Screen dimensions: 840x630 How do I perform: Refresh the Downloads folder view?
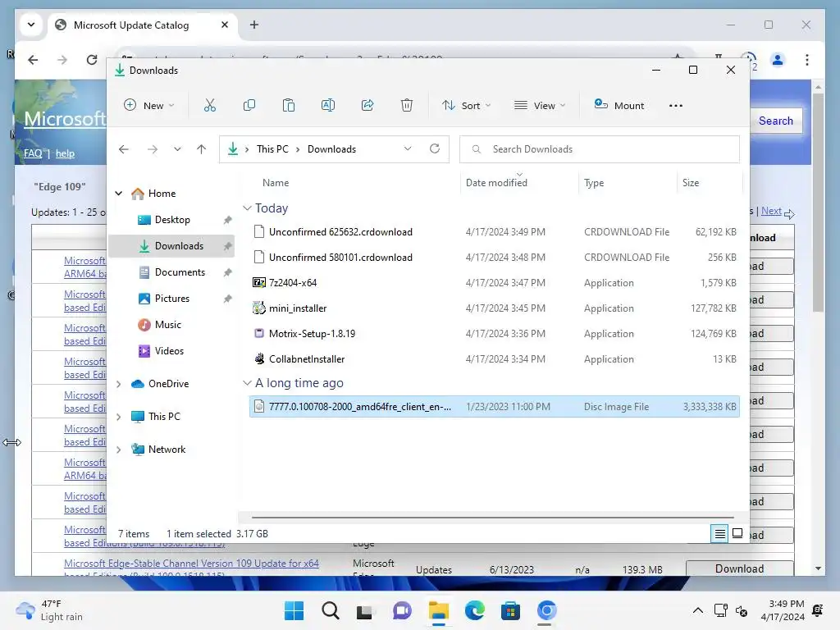tap(435, 149)
